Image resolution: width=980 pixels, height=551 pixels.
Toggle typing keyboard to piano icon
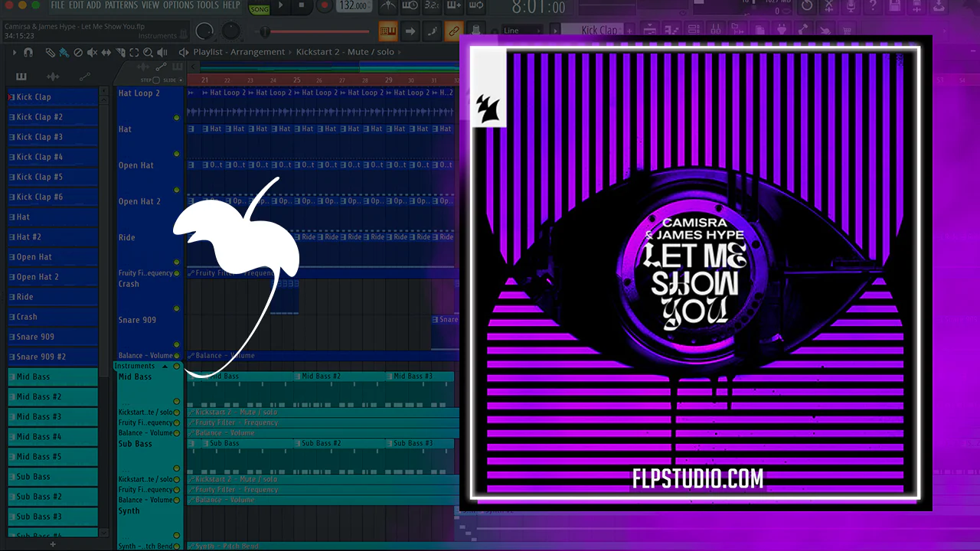pos(389,31)
